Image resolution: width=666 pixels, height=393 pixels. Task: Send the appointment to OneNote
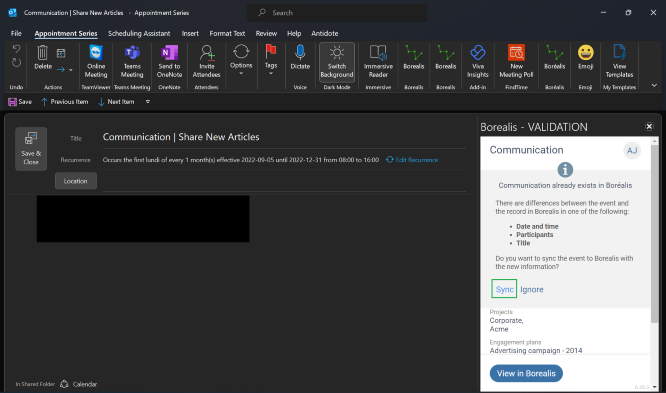pyautogui.click(x=169, y=62)
